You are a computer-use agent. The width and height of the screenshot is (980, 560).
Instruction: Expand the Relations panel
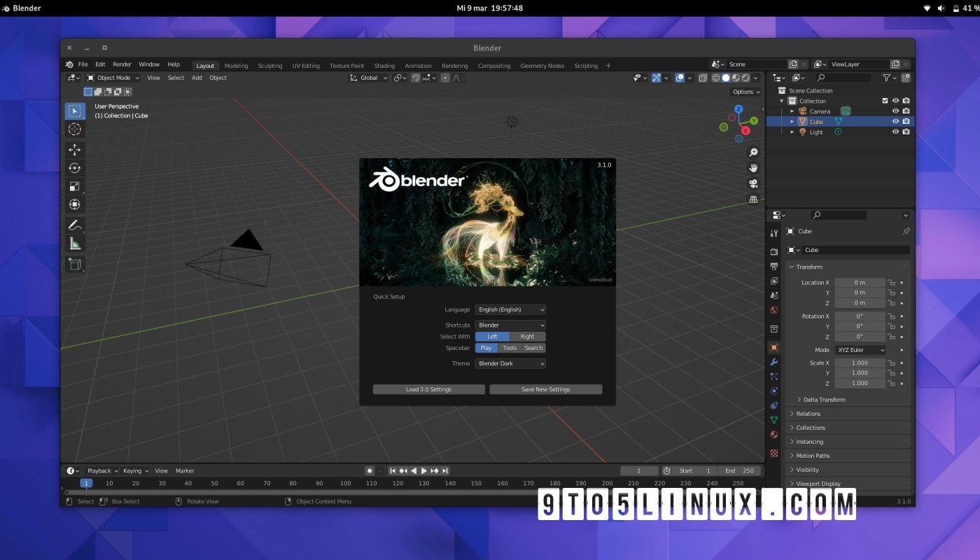click(808, 414)
